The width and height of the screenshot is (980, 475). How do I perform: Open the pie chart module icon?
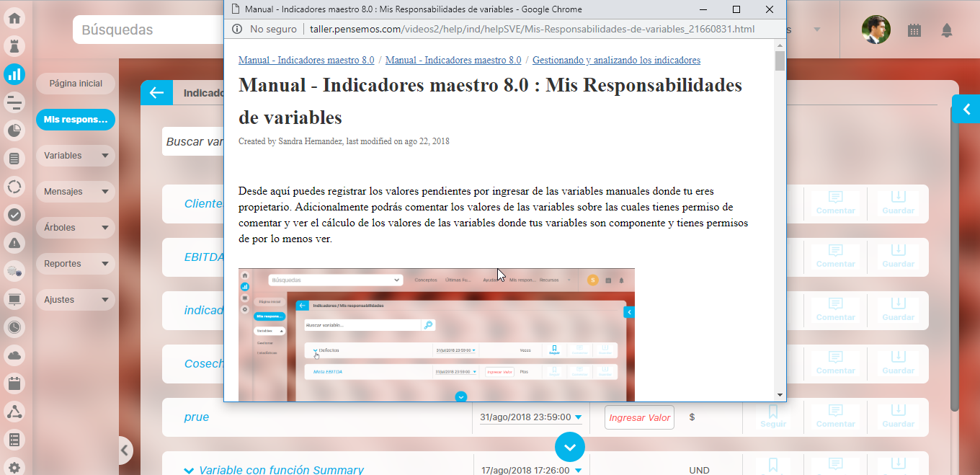(x=14, y=130)
